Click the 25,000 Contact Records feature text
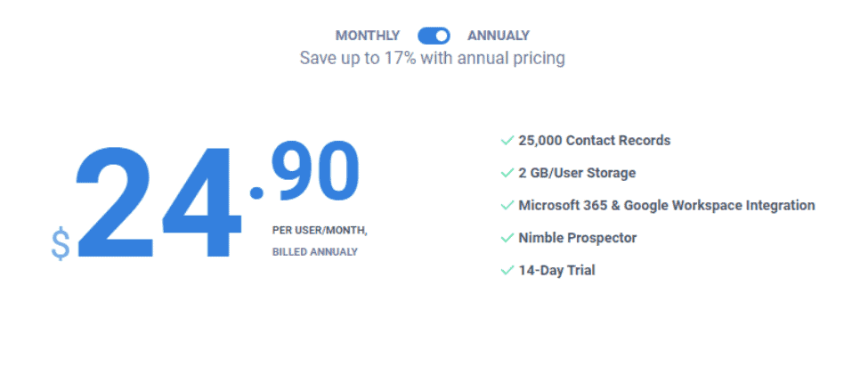This screenshot has height=376, width=868. (594, 141)
